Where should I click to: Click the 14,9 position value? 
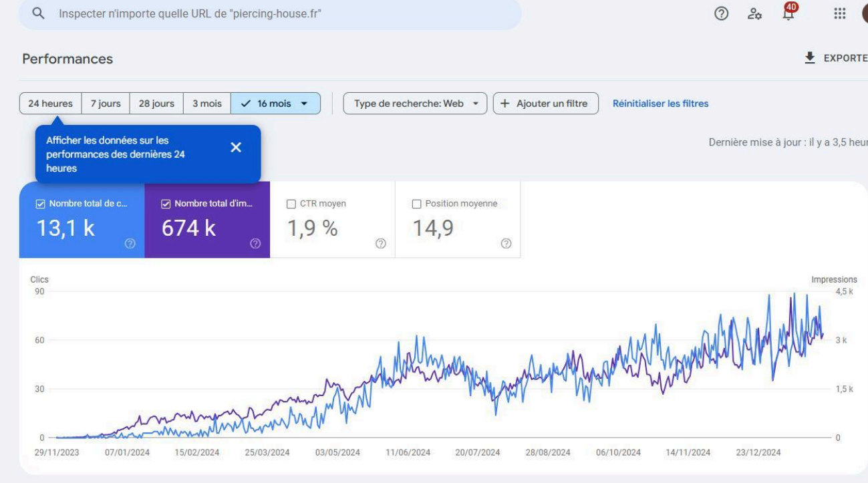[x=433, y=228]
